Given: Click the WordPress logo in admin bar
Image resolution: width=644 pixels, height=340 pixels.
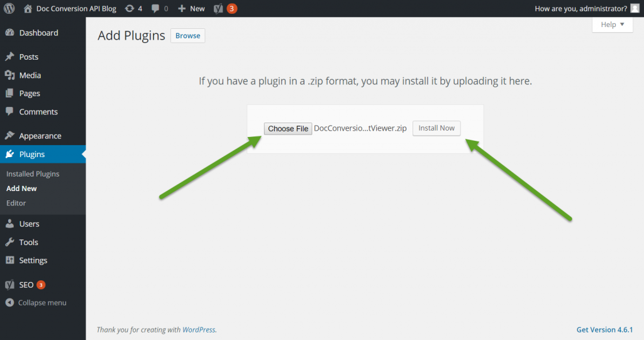Looking at the screenshot, I should (x=9, y=8).
